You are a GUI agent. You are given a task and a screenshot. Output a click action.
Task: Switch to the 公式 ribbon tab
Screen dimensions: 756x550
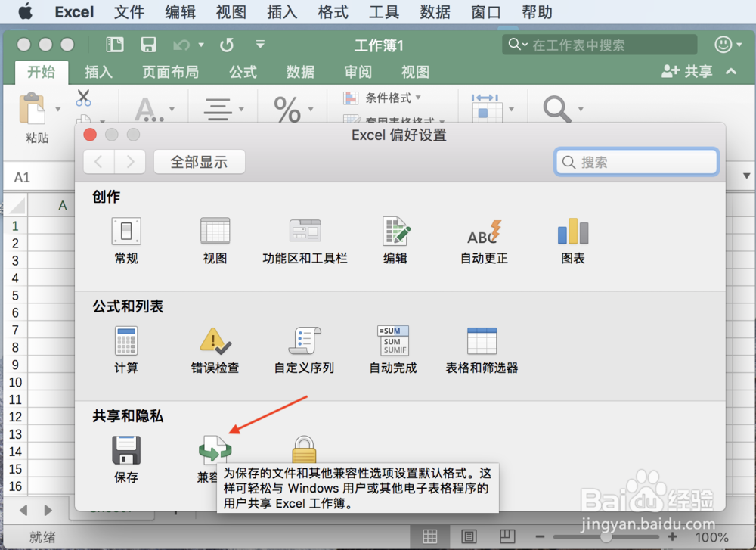point(243,73)
